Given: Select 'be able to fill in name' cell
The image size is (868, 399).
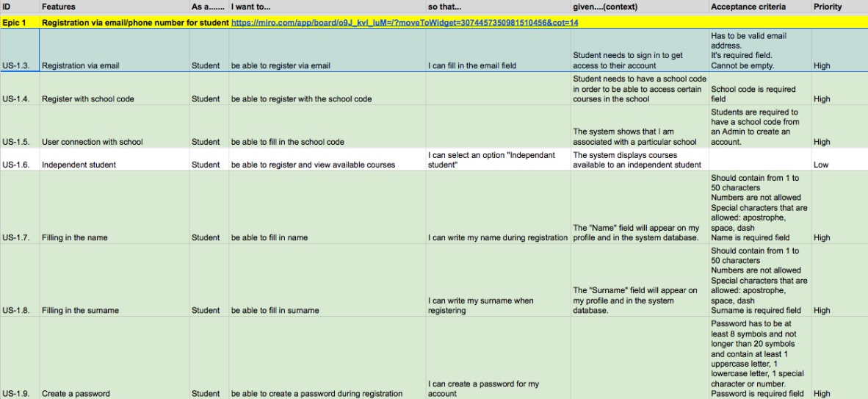Looking at the screenshot, I should pyautogui.click(x=328, y=207).
